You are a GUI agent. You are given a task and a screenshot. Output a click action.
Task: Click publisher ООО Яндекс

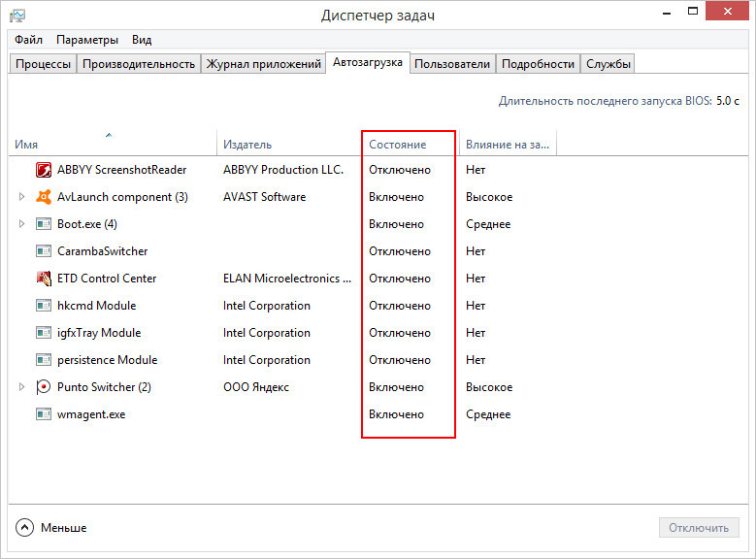point(256,387)
